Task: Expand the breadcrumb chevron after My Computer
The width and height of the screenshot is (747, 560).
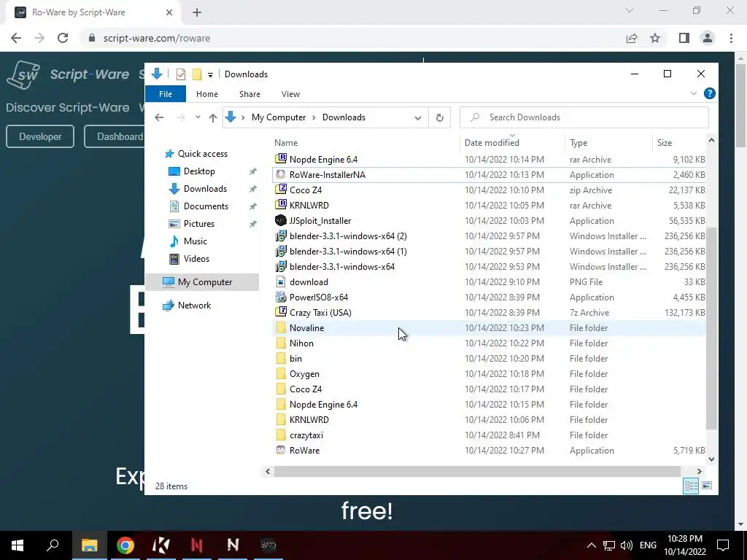Action: (x=314, y=117)
